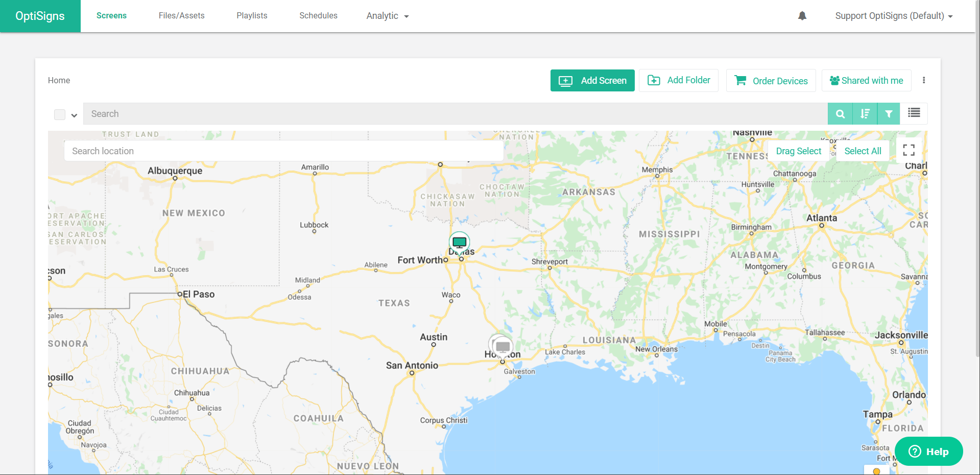Click the search magnifier button
The width and height of the screenshot is (980, 475).
click(840, 114)
